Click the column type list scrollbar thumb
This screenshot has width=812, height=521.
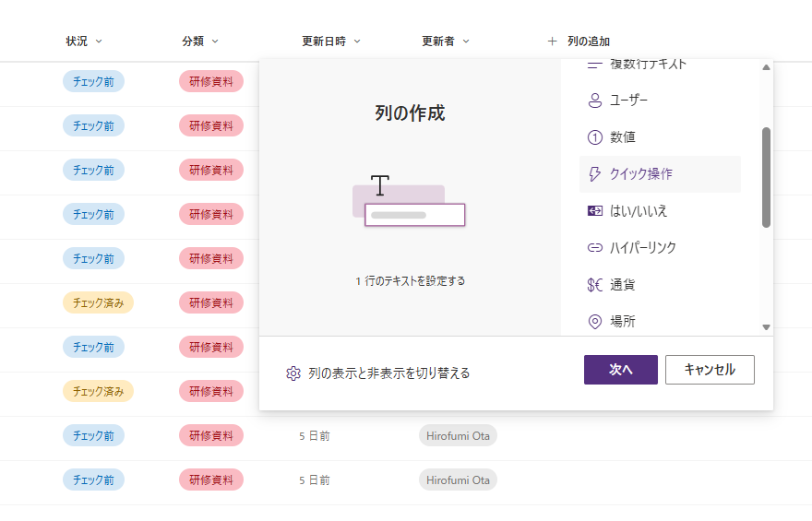(x=766, y=177)
